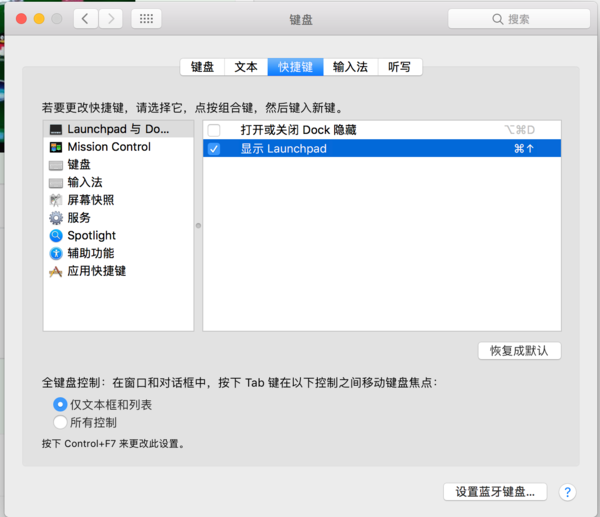The height and width of the screenshot is (517, 600).
Task: Select Spotlight in category list
Action: click(119, 235)
